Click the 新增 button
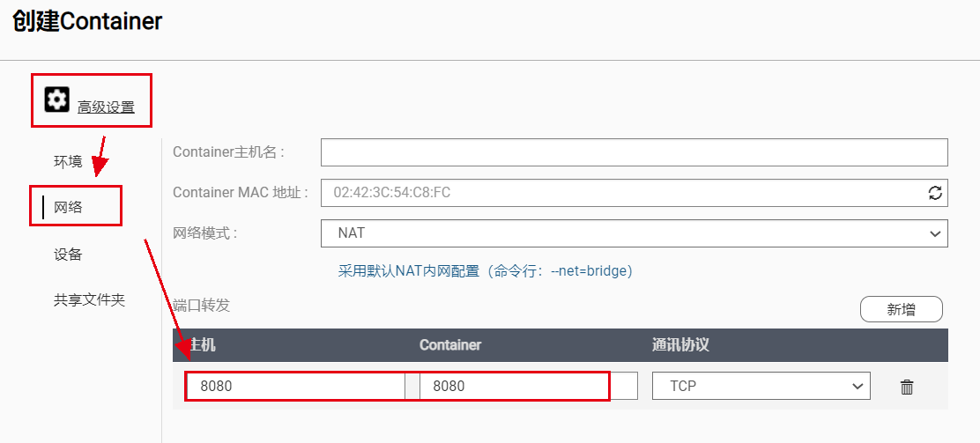The image size is (980, 443). click(902, 309)
